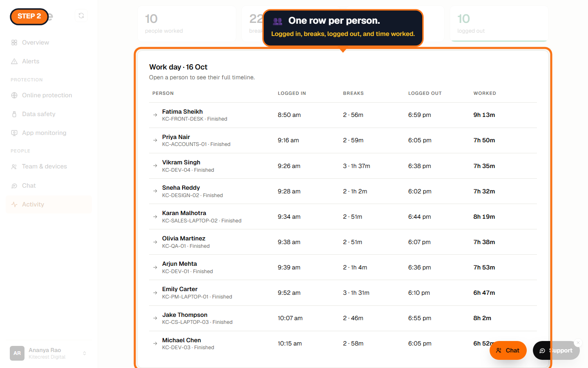Click the LOGGED OUT column header
588x368 pixels.
point(425,93)
